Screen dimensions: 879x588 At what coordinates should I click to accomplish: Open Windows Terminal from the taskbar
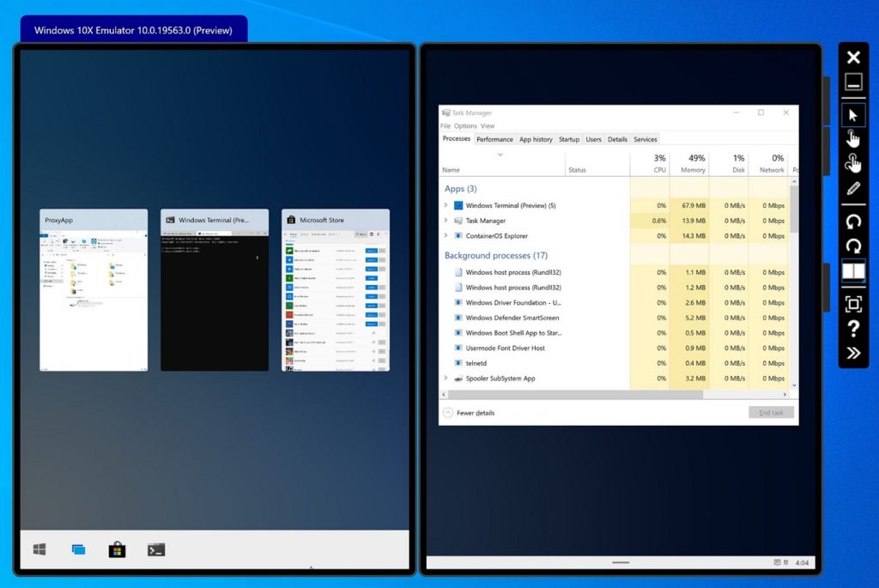coord(155,549)
